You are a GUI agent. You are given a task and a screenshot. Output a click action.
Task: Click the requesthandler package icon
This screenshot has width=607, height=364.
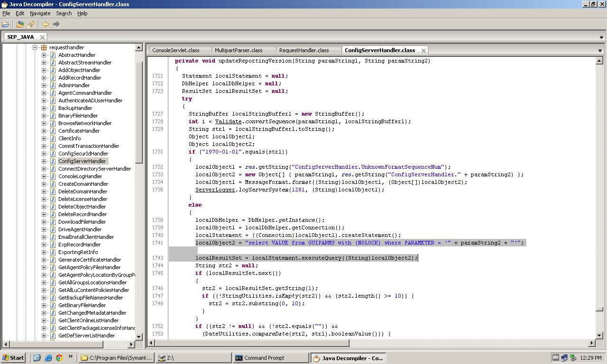click(x=44, y=47)
